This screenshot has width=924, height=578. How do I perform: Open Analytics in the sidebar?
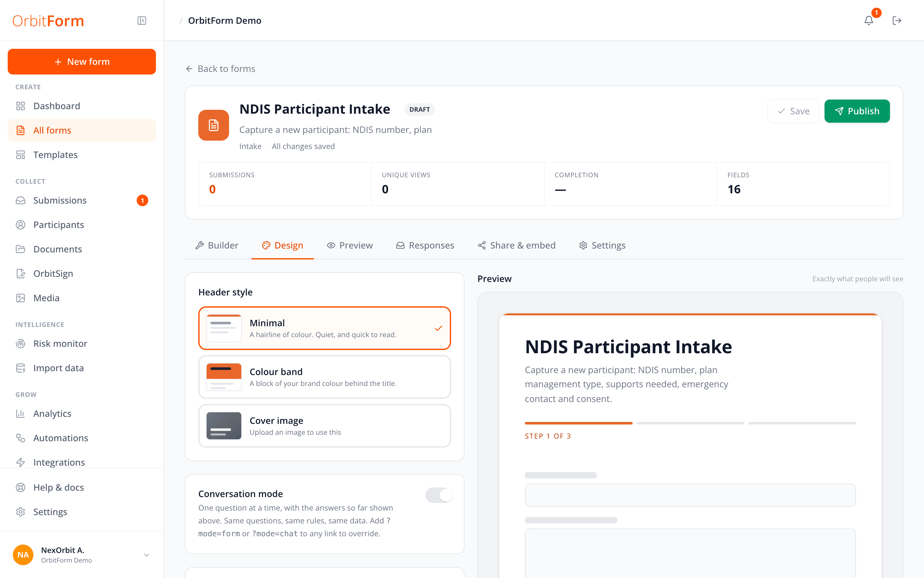[x=82, y=414]
